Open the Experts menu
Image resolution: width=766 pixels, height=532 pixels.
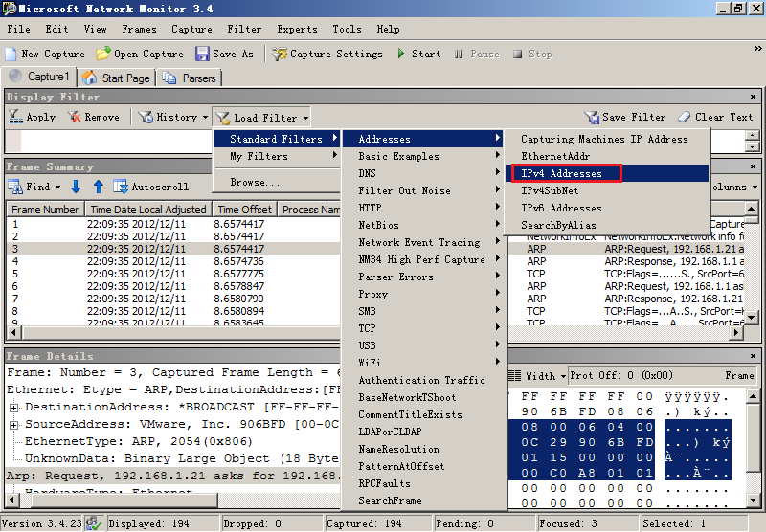tap(297, 29)
